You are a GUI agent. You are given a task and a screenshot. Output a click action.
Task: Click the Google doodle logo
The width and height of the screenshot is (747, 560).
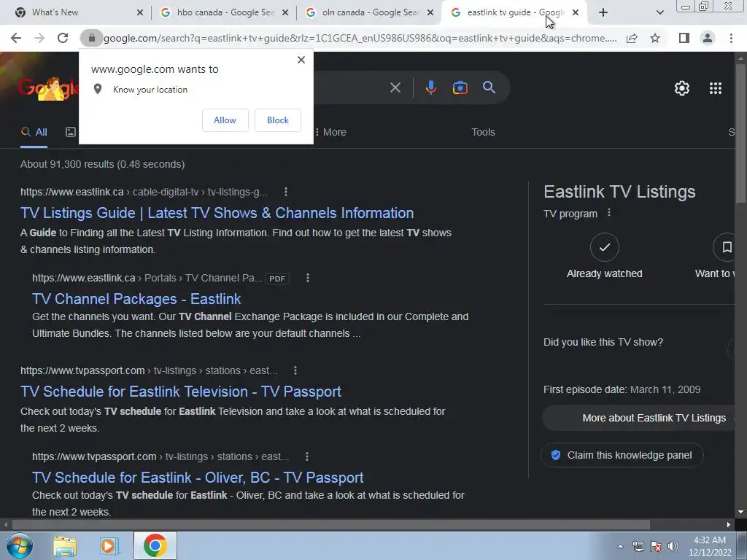click(x=48, y=88)
